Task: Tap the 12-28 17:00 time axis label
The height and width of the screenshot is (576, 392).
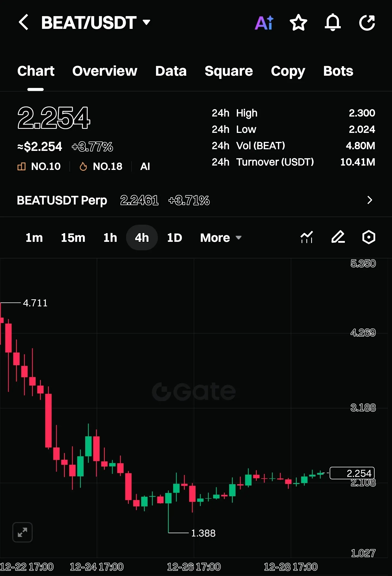Action: click(x=291, y=567)
